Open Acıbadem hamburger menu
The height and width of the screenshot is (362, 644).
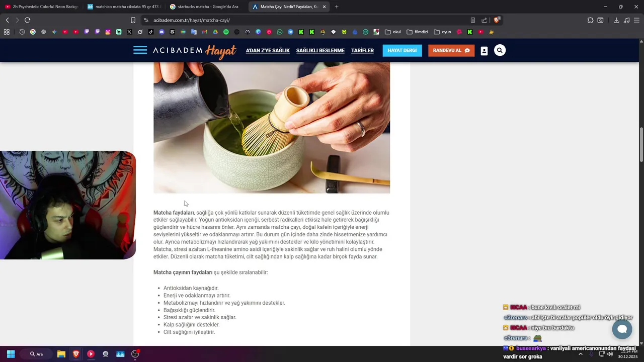pos(140,50)
